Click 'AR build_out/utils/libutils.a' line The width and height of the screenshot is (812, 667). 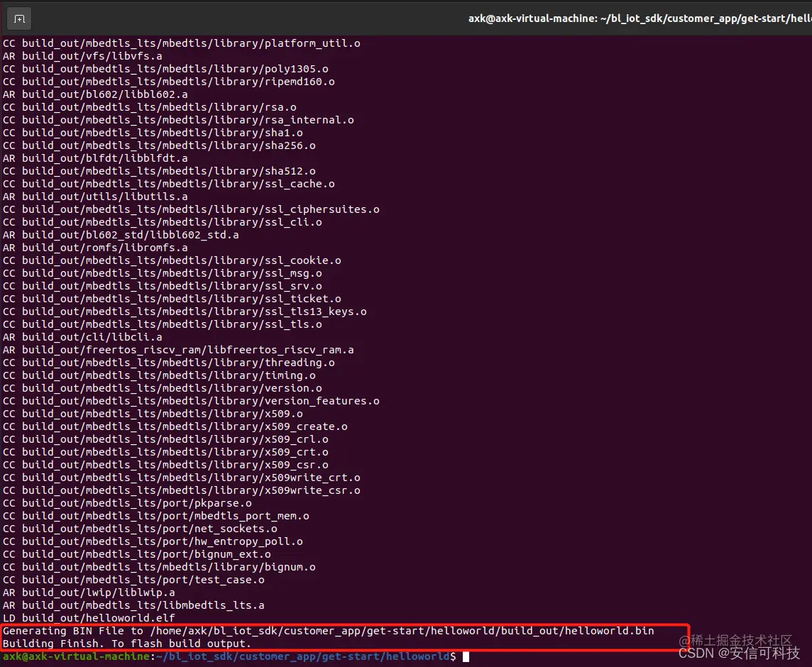[x=95, y=197]
